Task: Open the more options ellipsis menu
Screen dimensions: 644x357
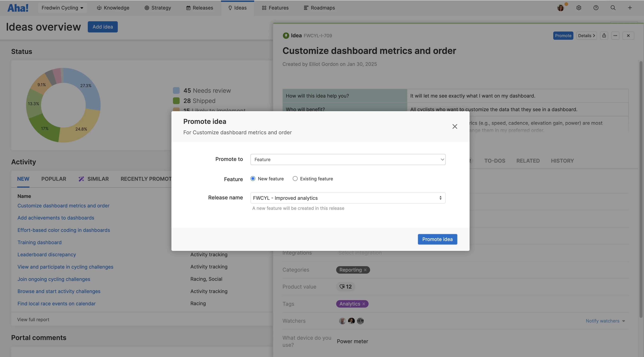Action: (x=615, y=35)
